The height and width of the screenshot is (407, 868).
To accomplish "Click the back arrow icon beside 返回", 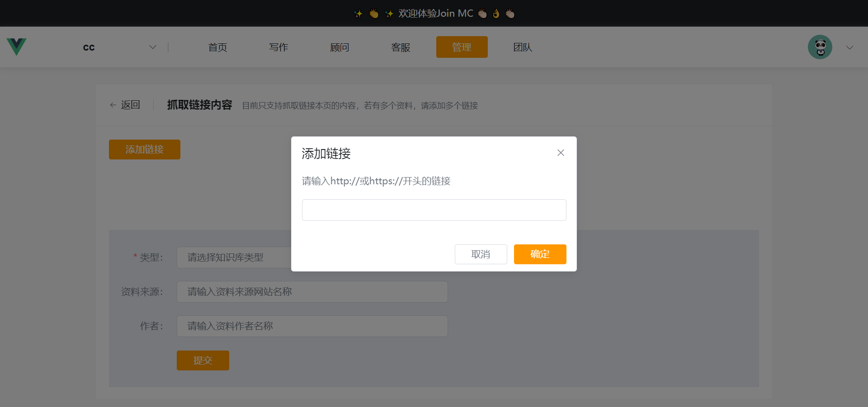I will [x=113, y=105].
